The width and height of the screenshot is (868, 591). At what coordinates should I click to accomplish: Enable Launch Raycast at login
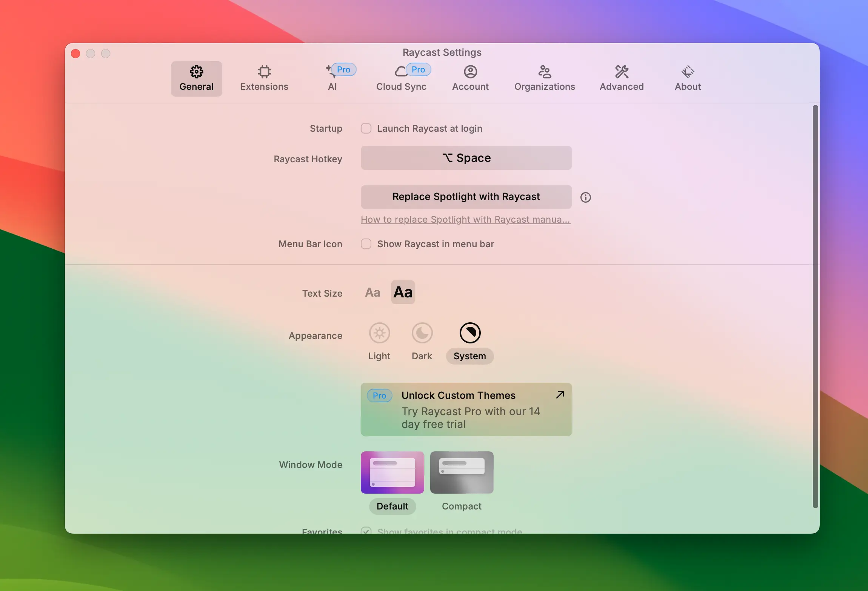point(366,128)
